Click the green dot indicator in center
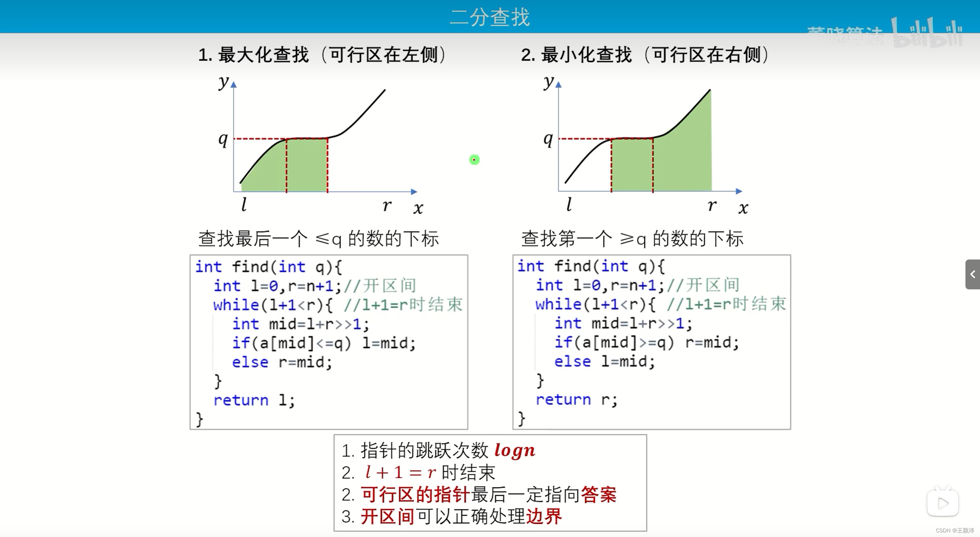This screenshot has width=980, height=537. (474, 159)
